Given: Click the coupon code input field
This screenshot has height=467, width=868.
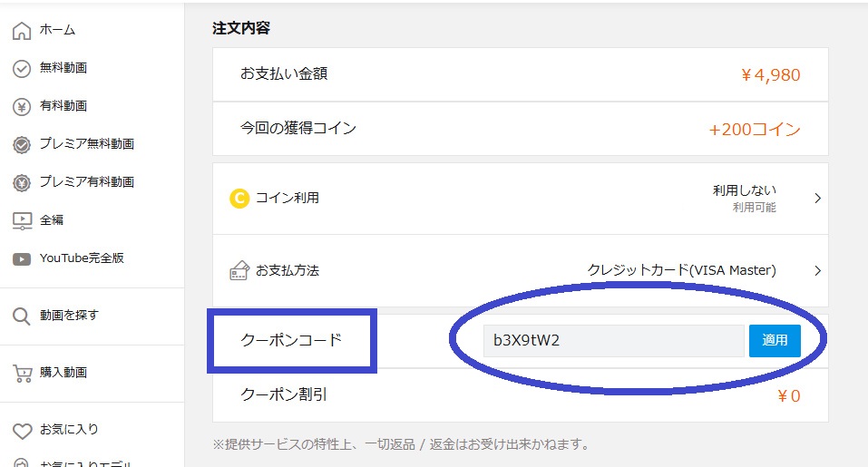Looking at the screenshot, I should [x=613, y=341].
